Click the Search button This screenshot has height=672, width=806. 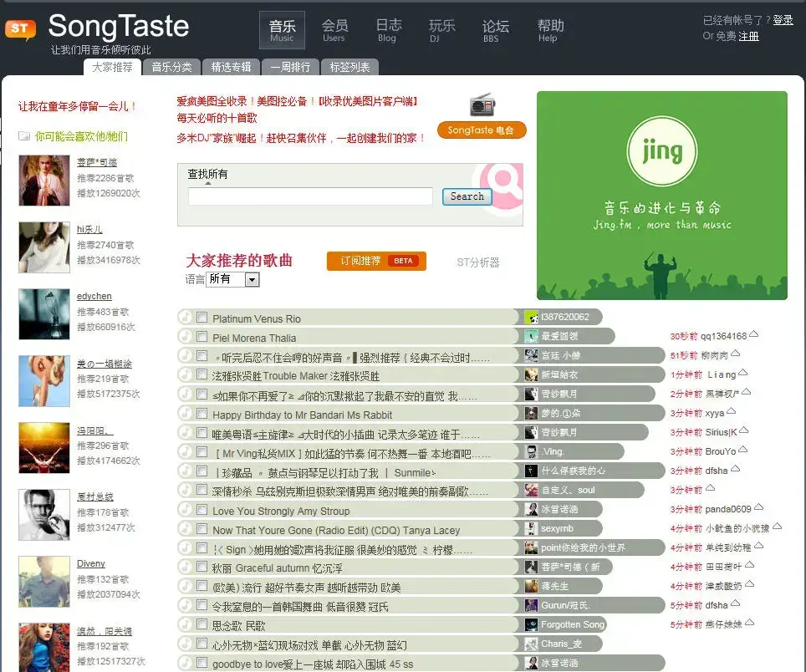click(467, 196)
